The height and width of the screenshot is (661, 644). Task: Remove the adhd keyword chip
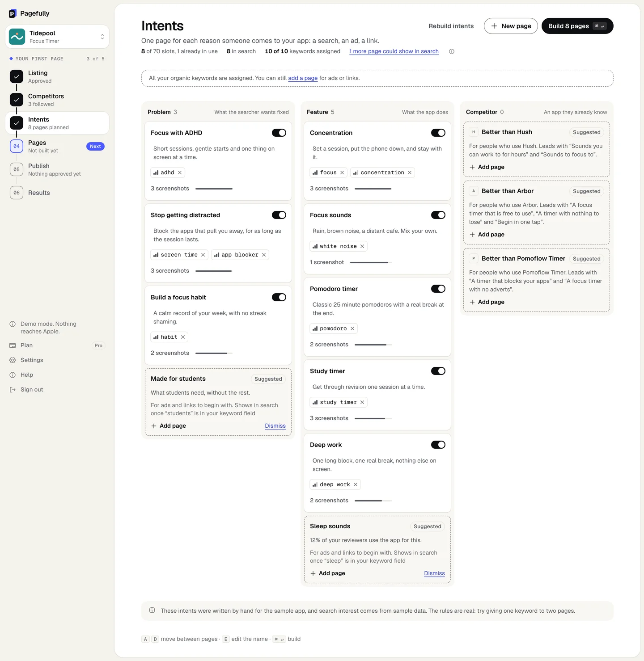click(x=180, y=173)
